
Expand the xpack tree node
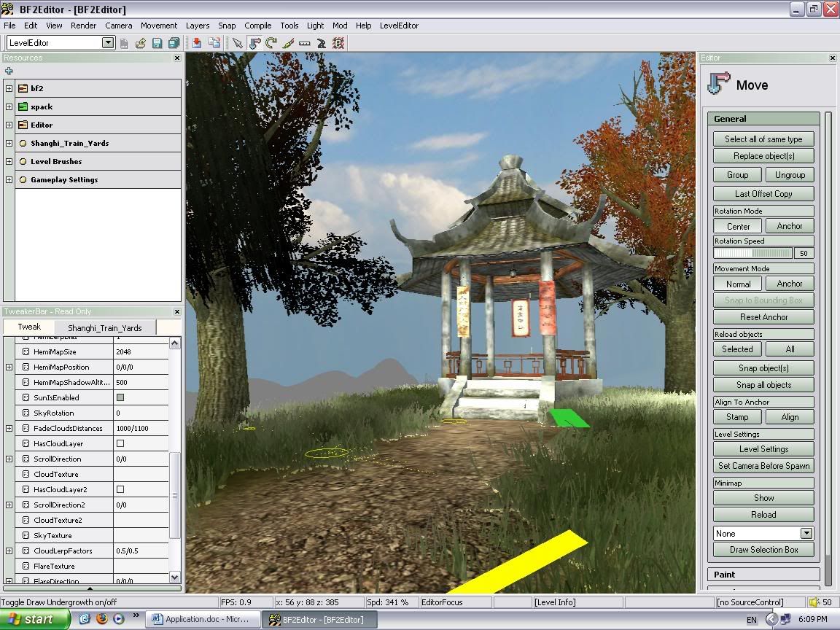pos(9,106)
